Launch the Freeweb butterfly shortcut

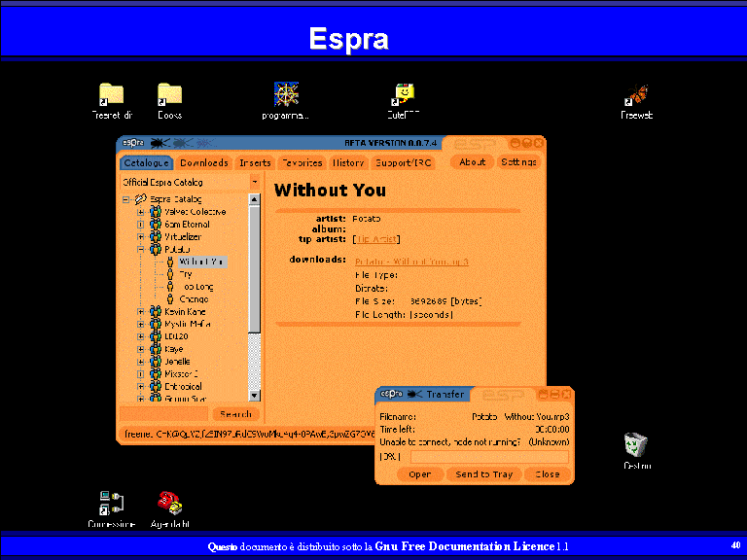636,95
